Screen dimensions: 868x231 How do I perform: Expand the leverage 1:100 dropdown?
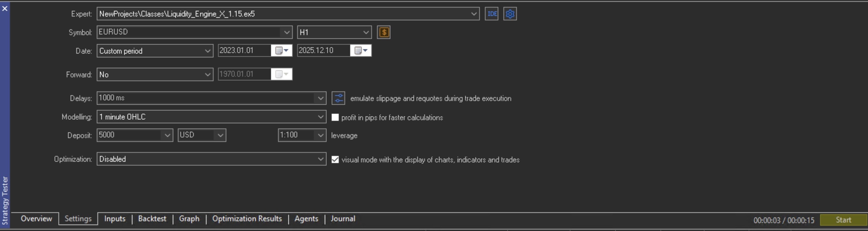point(320,135)
